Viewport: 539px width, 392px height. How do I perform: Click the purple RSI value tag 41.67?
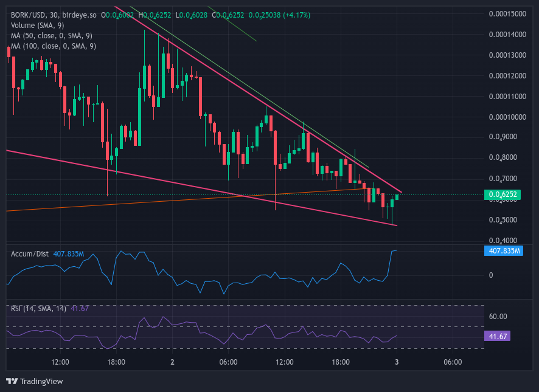(x=497, y=336)
